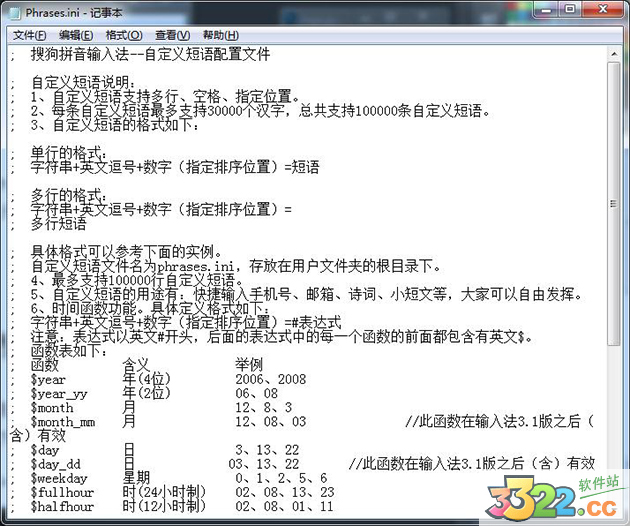Screen dimensions: 630x526
Task: Click the '$weekday' function name
Action: pyautogui.click(x=59, y=478)
